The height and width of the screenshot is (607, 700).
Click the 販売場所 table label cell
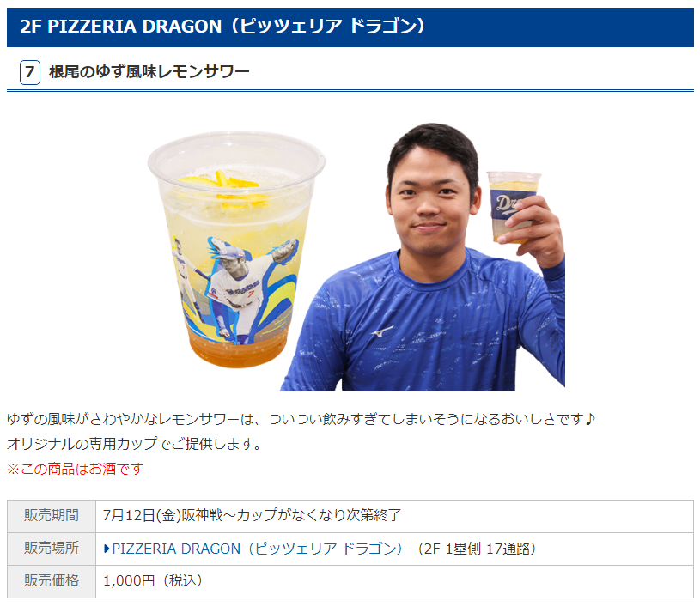click(x=52, y=549)
